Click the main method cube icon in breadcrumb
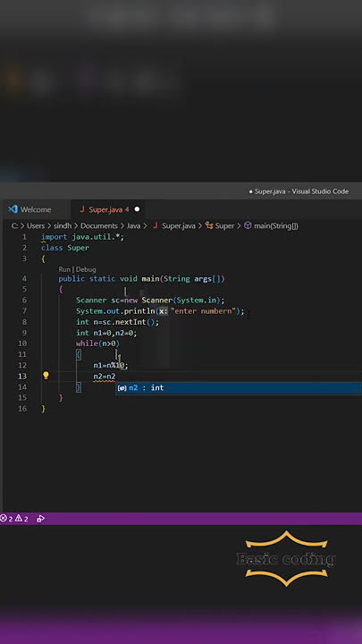This screenshot has height=644, width=362. tap(248, 225)
